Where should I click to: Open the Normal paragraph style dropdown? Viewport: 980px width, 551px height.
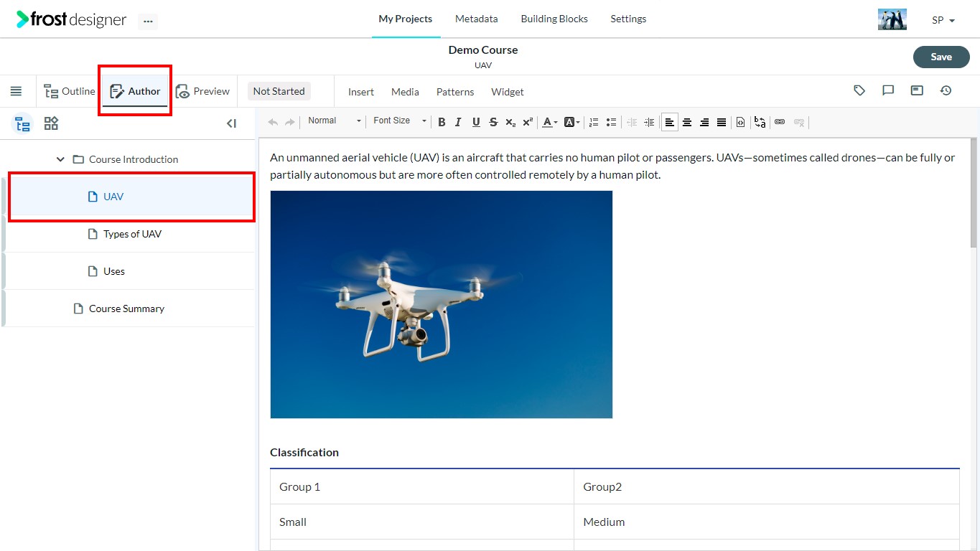click(x=335, y=121)
